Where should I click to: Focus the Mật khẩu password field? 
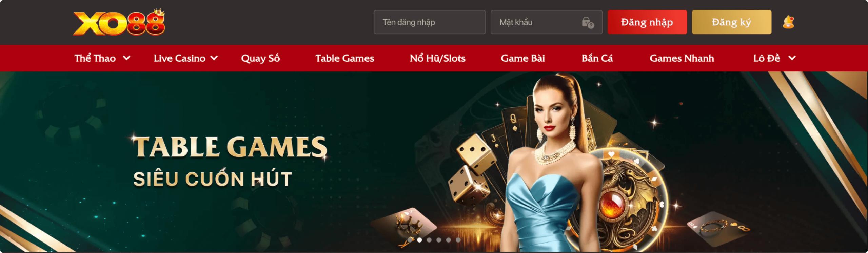(547, 22)
